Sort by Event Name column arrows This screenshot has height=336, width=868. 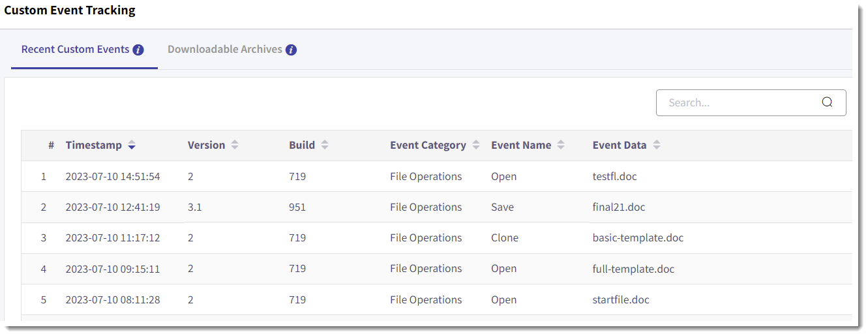[x=561, y=145]
